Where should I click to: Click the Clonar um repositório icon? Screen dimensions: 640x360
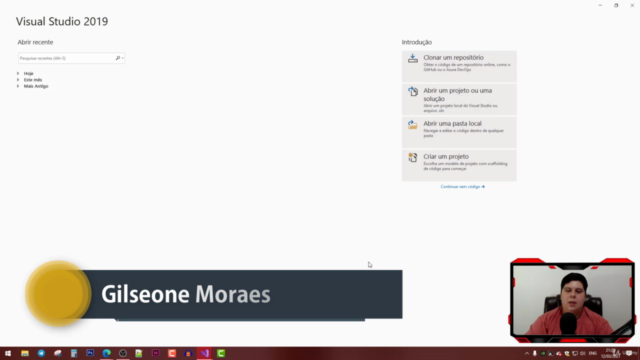tap(413, 58)
